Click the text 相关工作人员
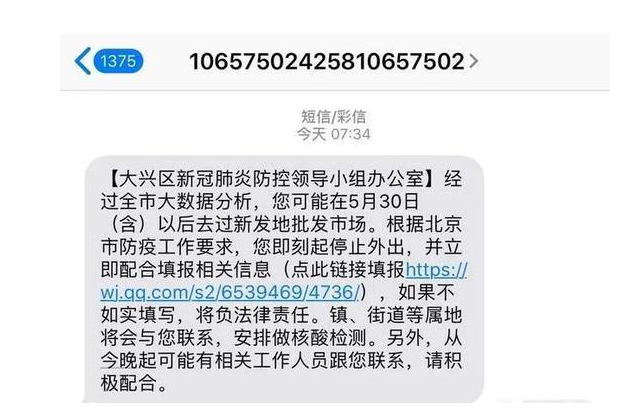The image size is (643, 420). [x=271, y=361]
